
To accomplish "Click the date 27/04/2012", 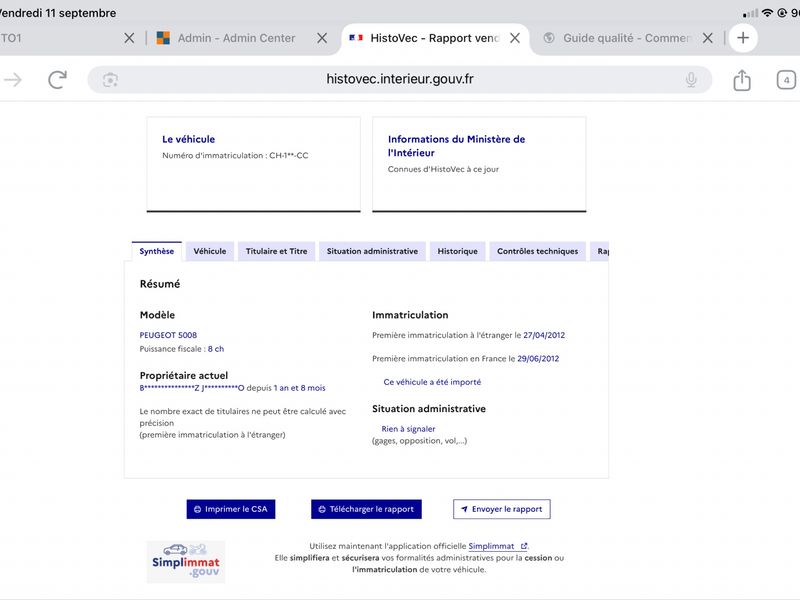I will pyautogui.click(x=544, y=335).
